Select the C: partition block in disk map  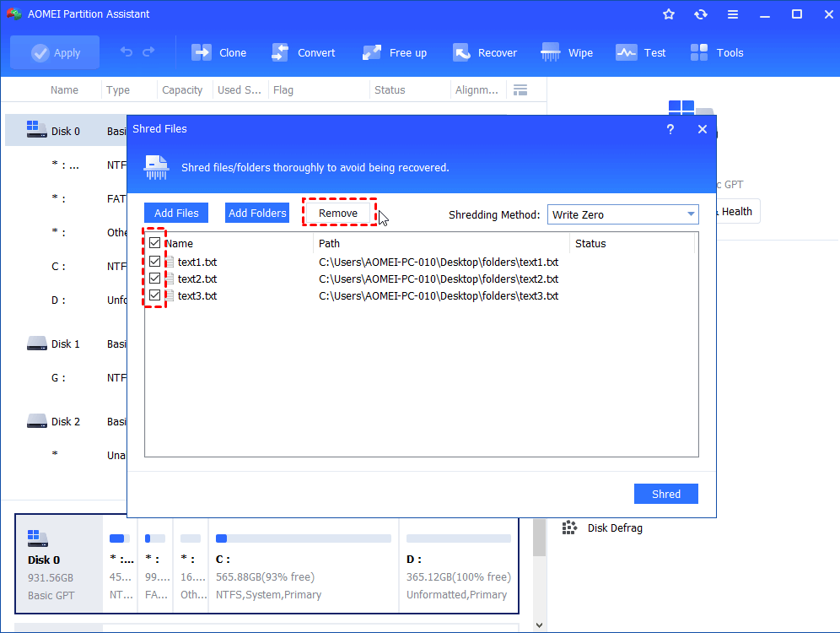coord(304,564)
